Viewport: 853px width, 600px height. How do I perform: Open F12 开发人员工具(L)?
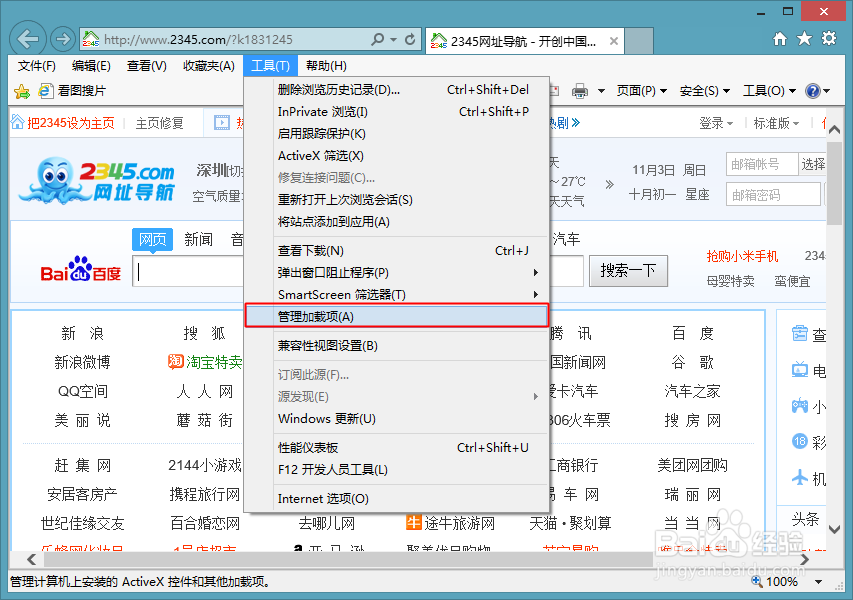coord(397,469)
